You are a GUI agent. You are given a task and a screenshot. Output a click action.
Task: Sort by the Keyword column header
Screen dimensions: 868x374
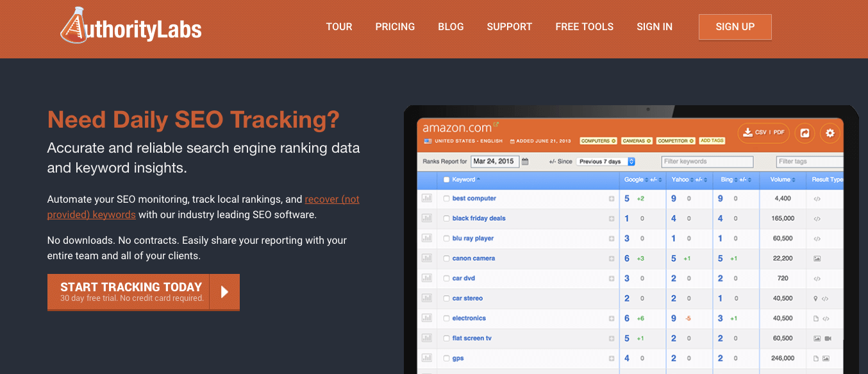tap(466, 180)
